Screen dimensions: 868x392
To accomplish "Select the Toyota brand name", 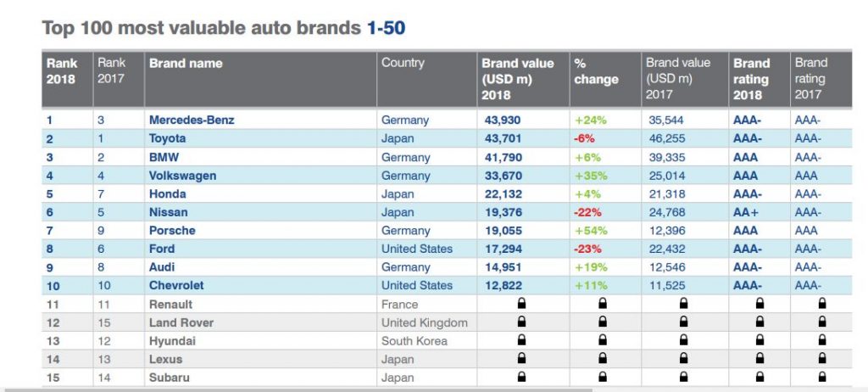I will point(167,138).
